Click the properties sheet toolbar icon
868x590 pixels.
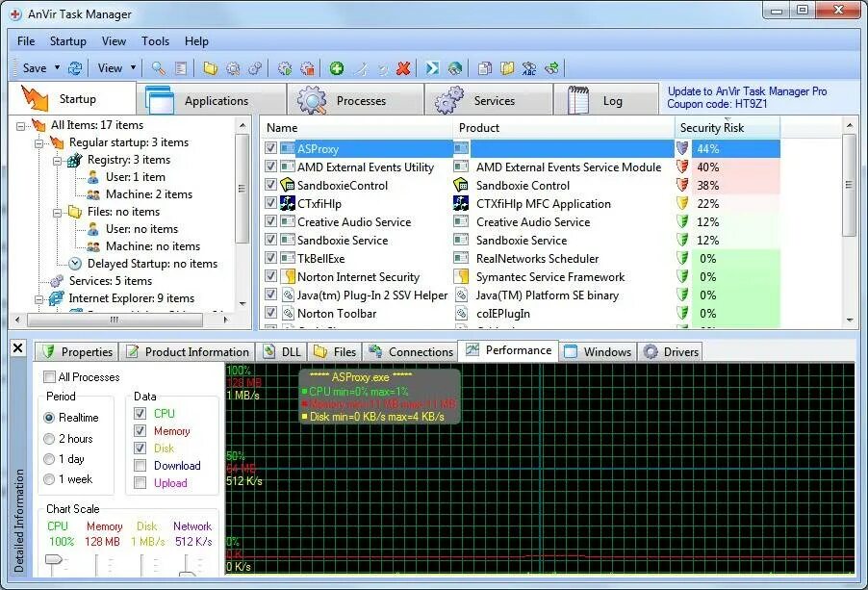181,68
